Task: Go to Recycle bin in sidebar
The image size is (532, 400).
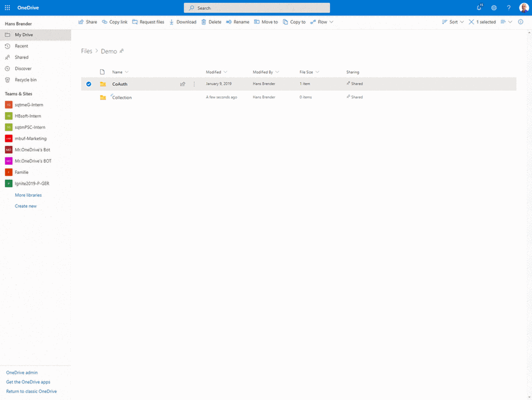Action: pos(26,80)
